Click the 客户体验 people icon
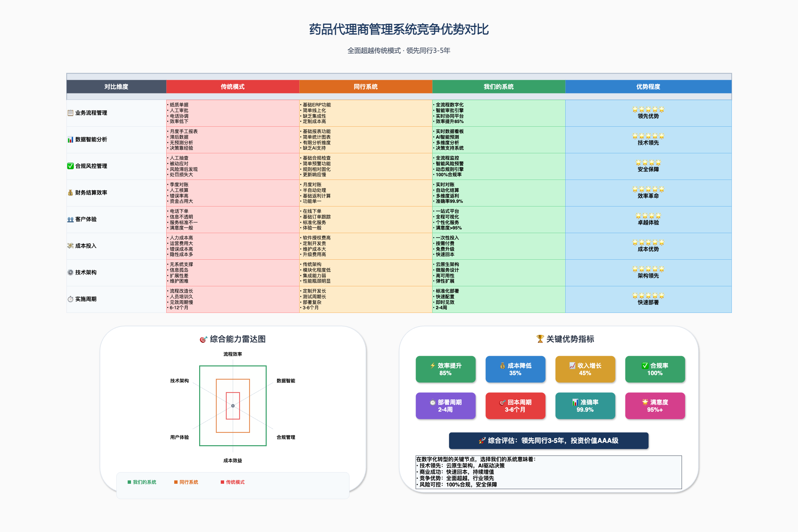 tap(70, 219)
